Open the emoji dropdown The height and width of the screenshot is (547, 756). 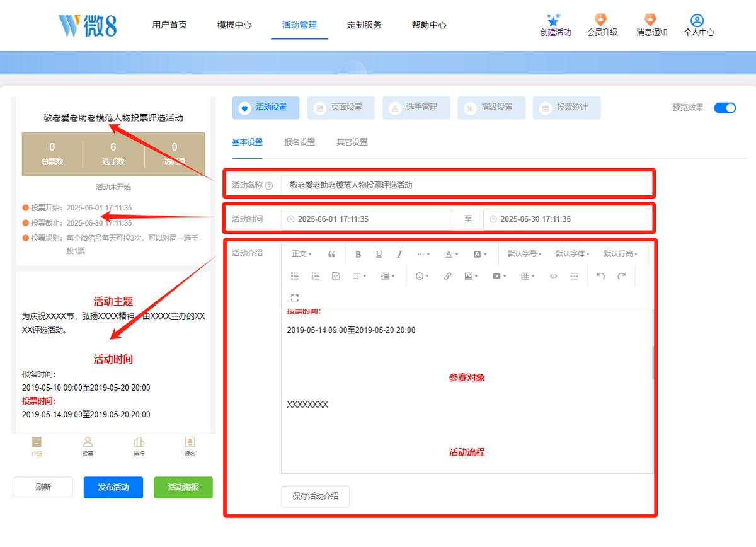point(421,276)
